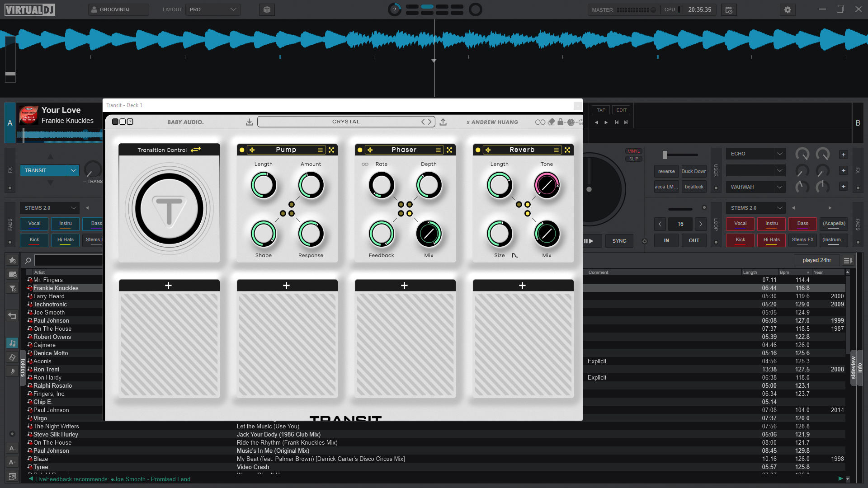This screenshot has width=868, height=488.
Task: Add module in first empty Transit slot
Action: point(169,286)
